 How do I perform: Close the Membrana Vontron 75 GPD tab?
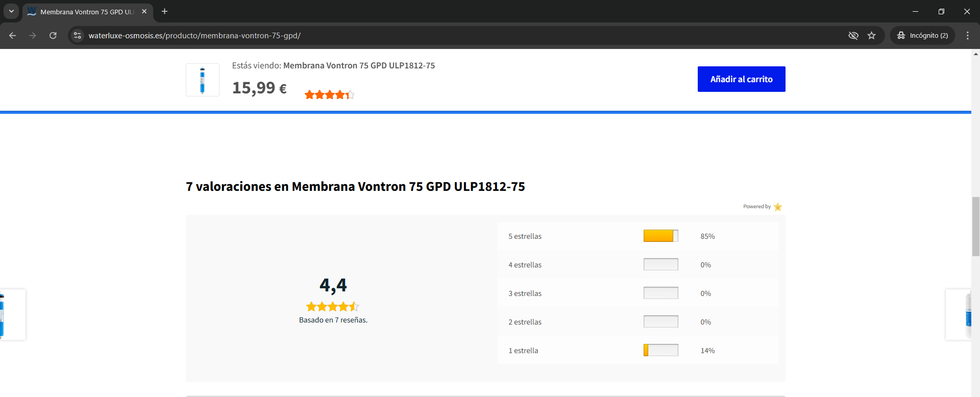[144, 11]
